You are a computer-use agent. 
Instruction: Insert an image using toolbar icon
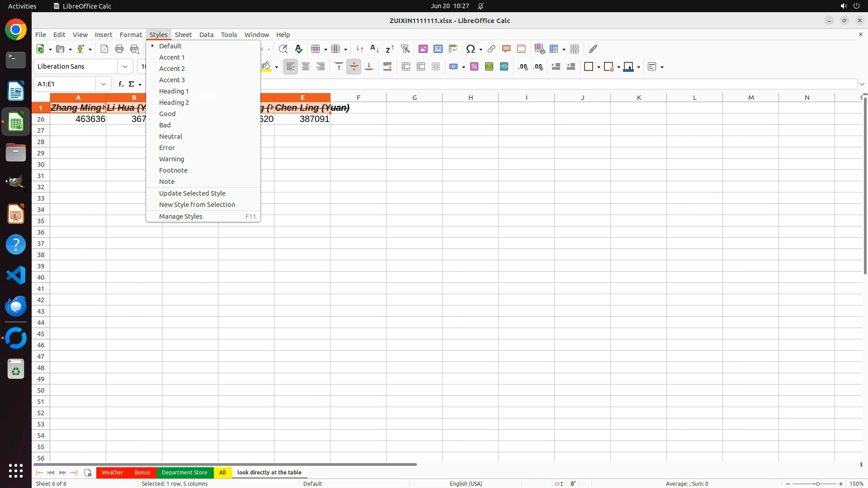tap(423, 49)
